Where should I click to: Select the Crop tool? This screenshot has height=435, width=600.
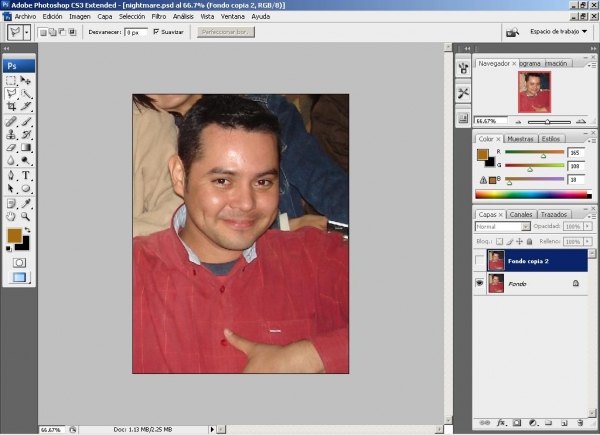pyautogui.click(x=11, y=106)
